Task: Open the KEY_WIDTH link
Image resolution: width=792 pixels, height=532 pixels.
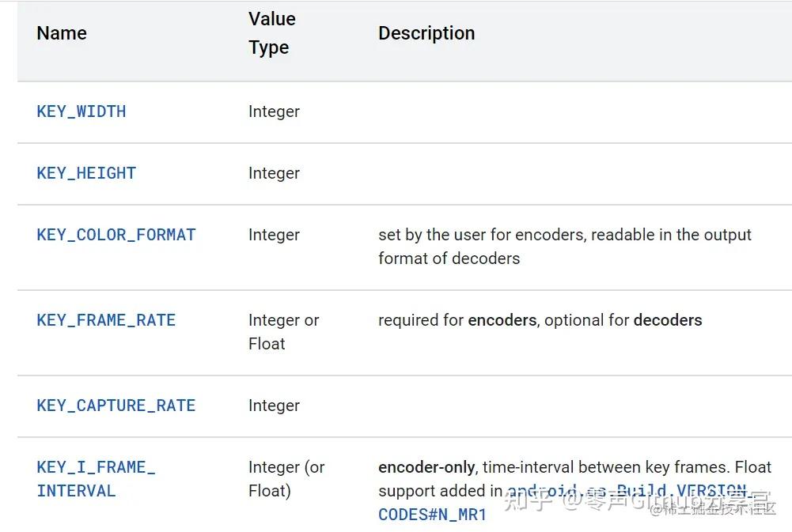Action: click(x=81, y=111)
